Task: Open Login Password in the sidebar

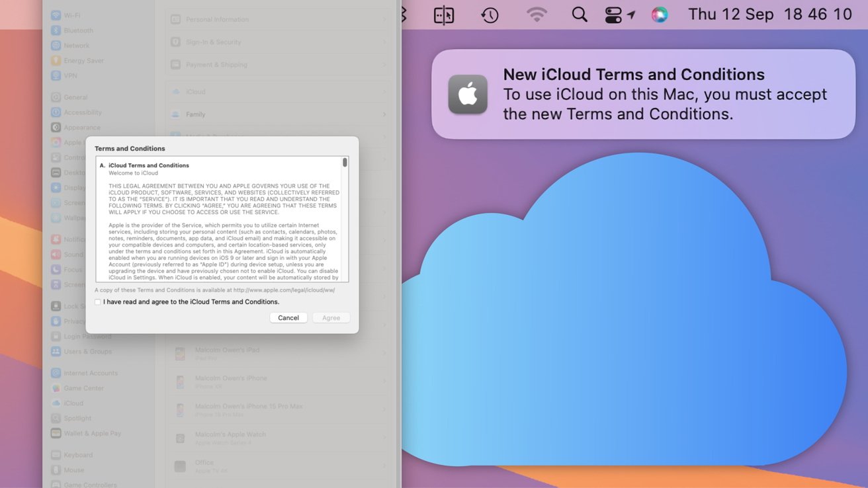Action: (x=81, y=337)
